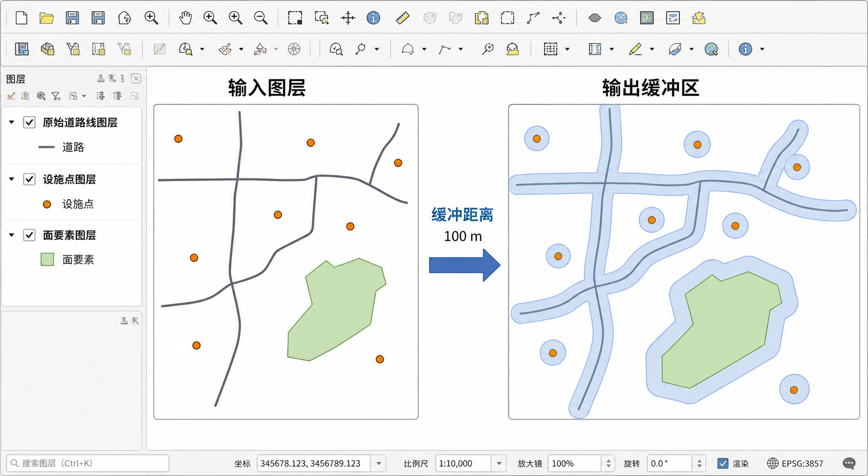The height and width of the screenshot is (476, 868).
Task: Toggle the 渲染 render checkbox
Action: tap(723, 463)
